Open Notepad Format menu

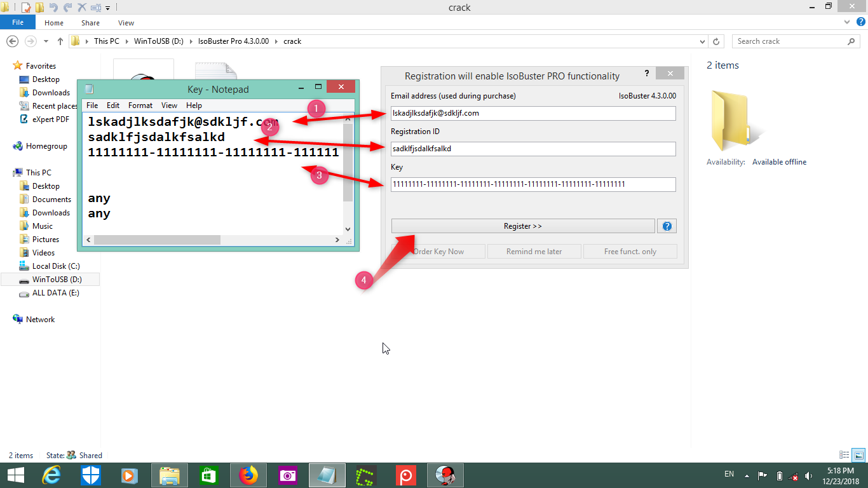click(x=140, y=105)
